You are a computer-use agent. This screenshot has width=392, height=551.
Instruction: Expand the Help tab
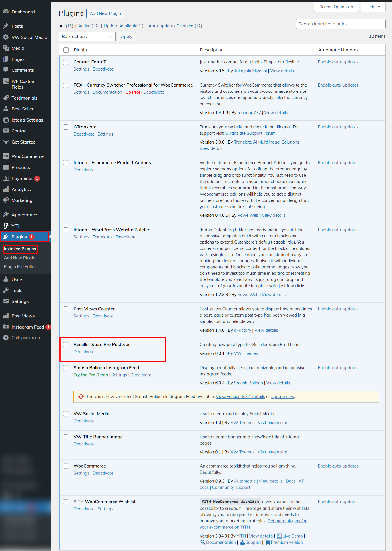click(373, 7)
